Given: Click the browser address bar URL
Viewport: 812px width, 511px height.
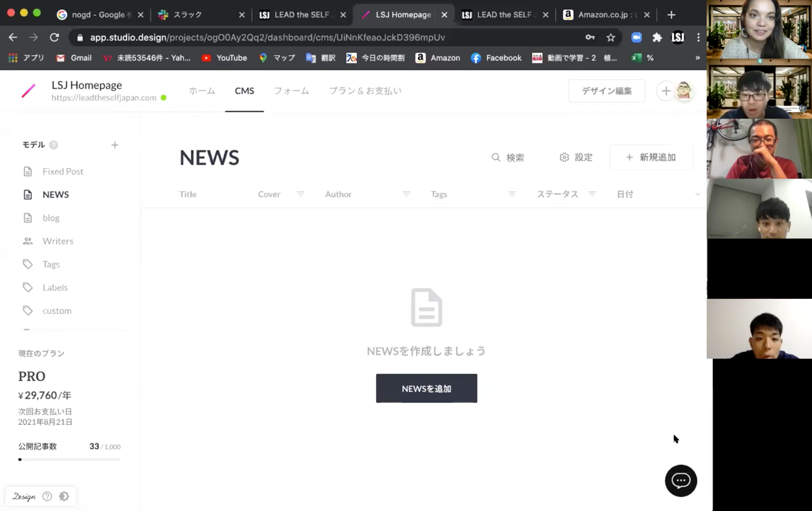Looking at the screenshot, I should [267, 37].
